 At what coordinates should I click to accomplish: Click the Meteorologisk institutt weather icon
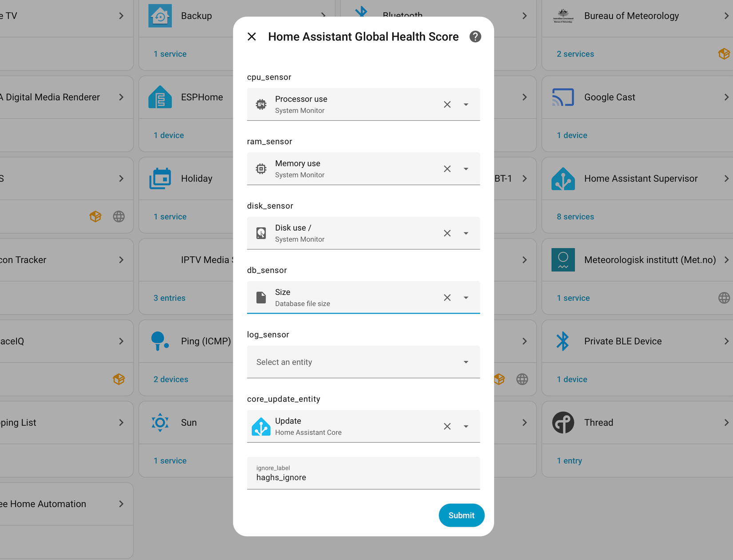pos(563,260)
